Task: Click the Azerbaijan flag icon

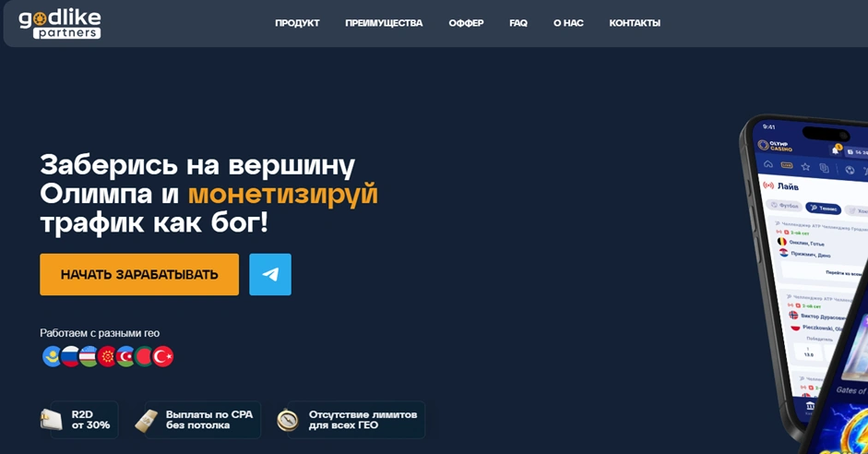Action: click(126, 356)
